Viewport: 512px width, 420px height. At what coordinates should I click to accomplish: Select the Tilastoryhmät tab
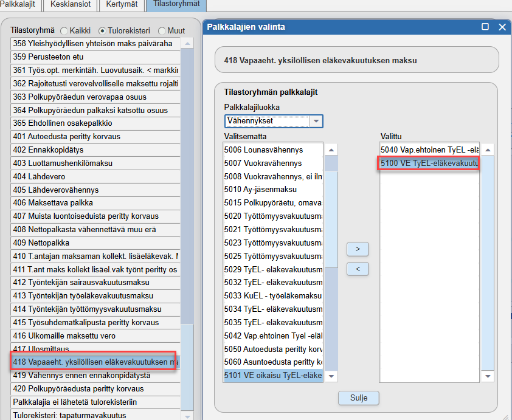coord(176,5)
